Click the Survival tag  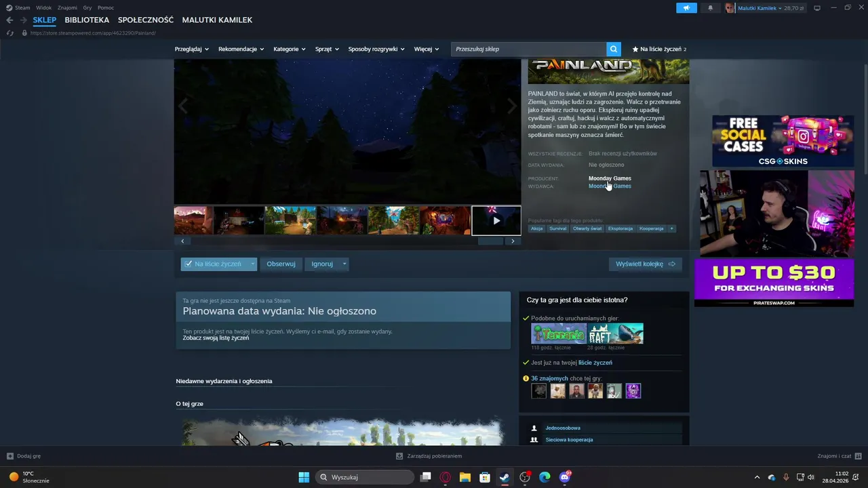point(558,228)
